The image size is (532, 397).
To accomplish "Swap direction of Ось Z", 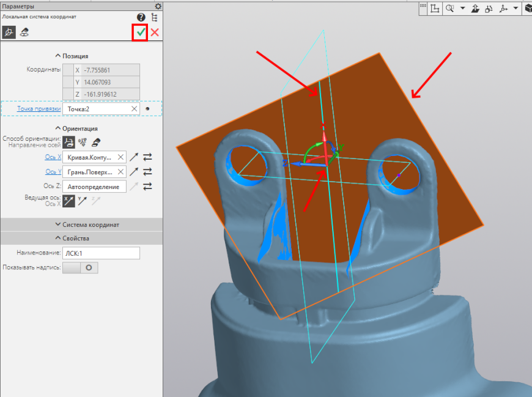I will pos(147,187).
